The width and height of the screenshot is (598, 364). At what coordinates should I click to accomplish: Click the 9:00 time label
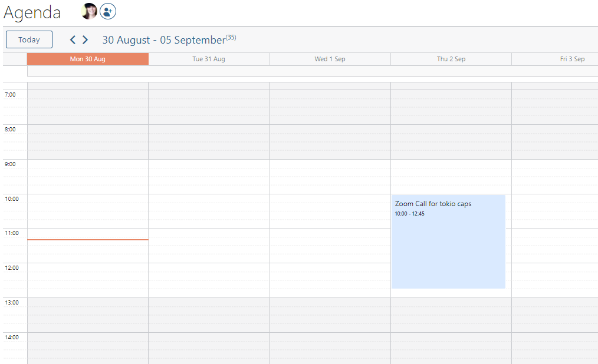pos(11,164)
